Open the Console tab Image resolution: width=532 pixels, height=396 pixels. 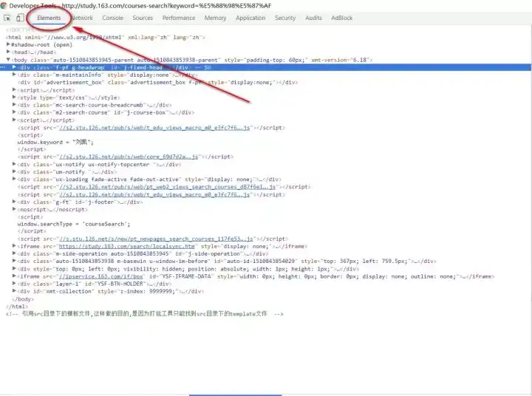[112, 18]
